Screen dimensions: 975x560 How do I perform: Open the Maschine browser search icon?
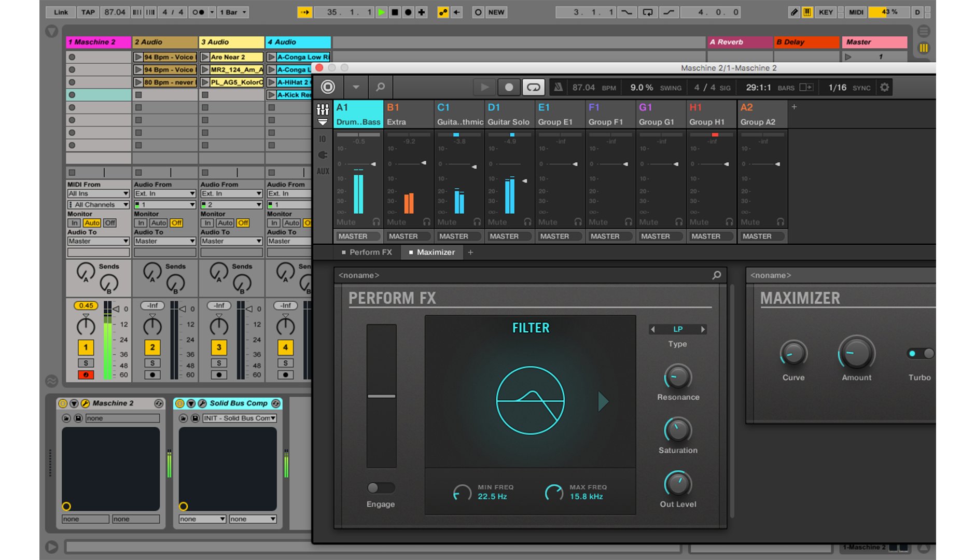point(380,87)
